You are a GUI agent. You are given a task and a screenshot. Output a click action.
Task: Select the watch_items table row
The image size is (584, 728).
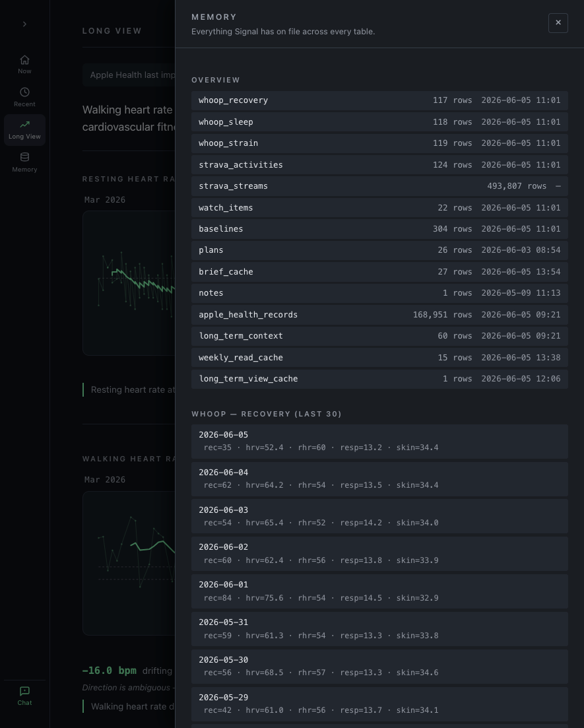click(379, 207)
